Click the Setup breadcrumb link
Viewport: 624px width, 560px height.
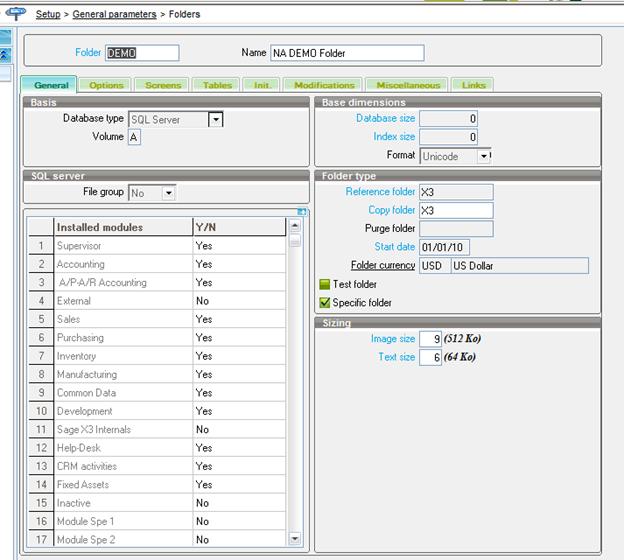tap(48, 14)
